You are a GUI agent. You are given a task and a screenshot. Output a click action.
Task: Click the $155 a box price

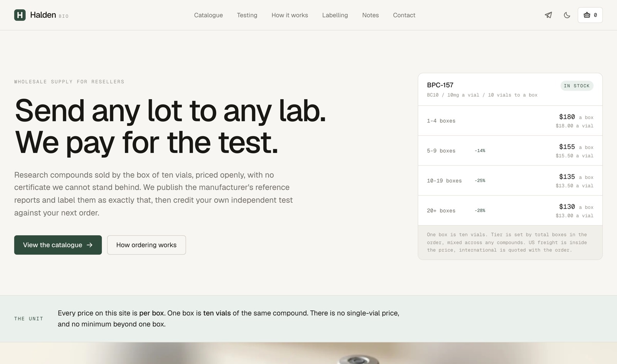576,147
